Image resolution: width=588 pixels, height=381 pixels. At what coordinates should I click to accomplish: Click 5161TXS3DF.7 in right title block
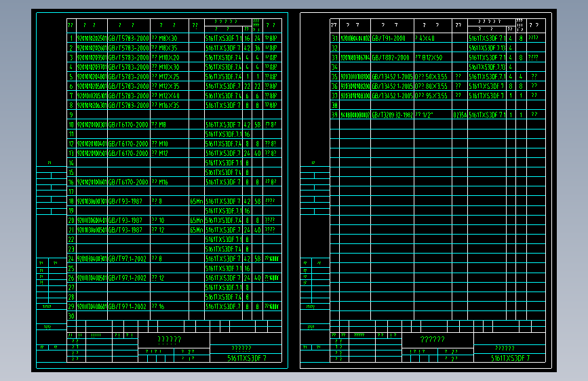point(510,358)
